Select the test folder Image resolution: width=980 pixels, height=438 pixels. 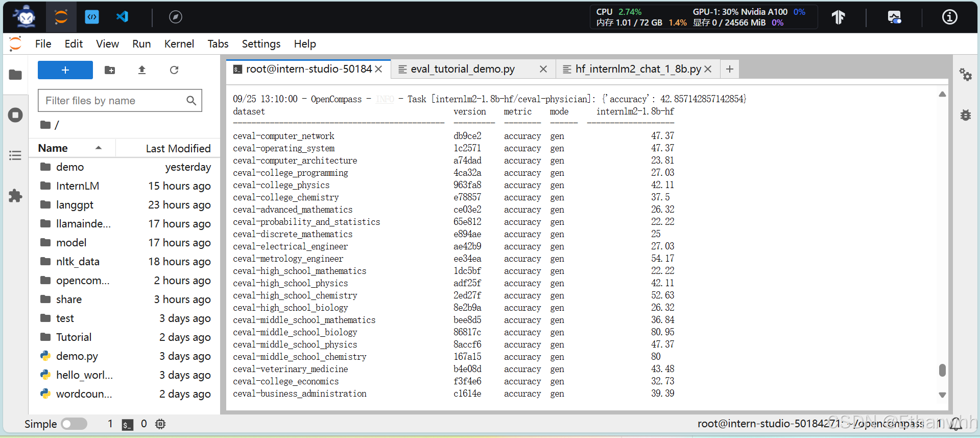125,318
